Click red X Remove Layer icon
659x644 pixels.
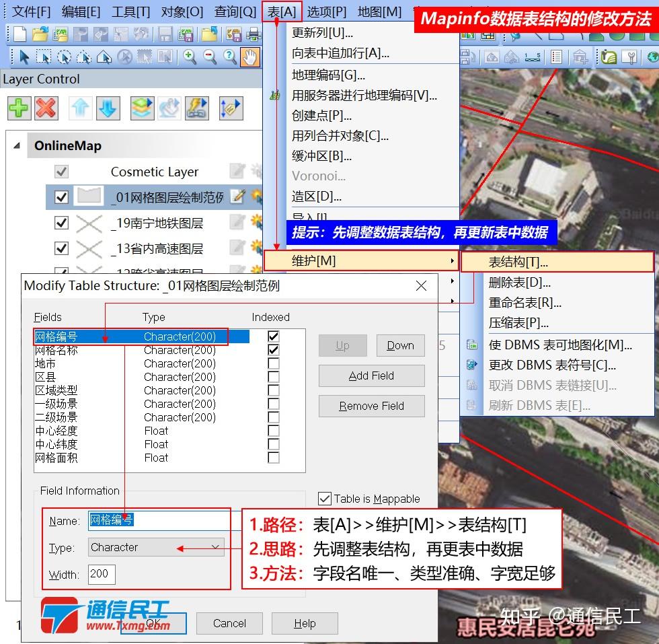click(46, 108)
